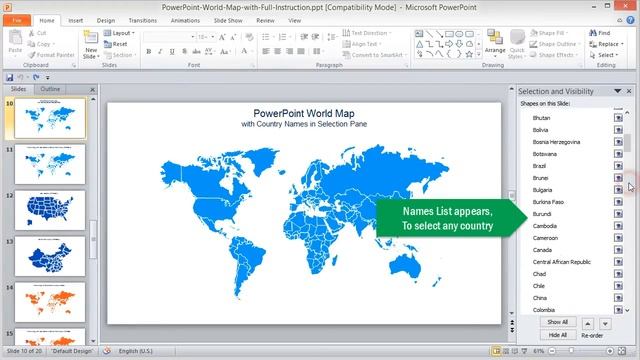
Task: Switch to the Animations tab
Action: pos(185,20)
